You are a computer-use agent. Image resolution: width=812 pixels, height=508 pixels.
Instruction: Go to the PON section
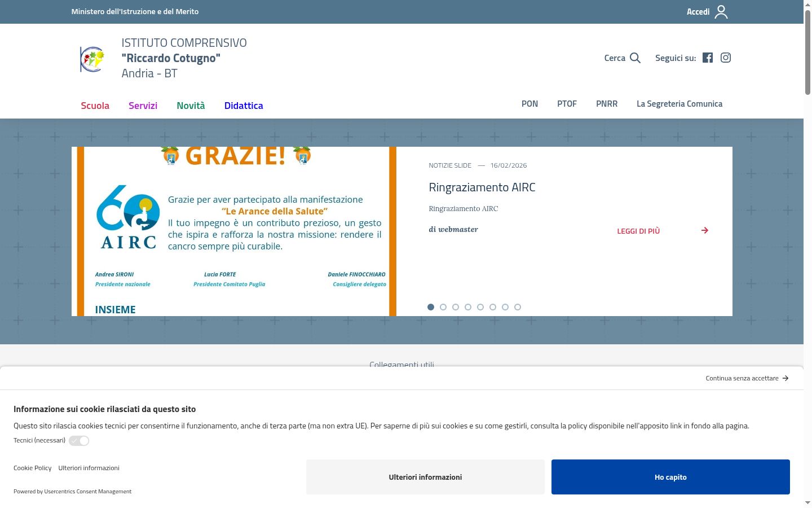click(529, 104)
